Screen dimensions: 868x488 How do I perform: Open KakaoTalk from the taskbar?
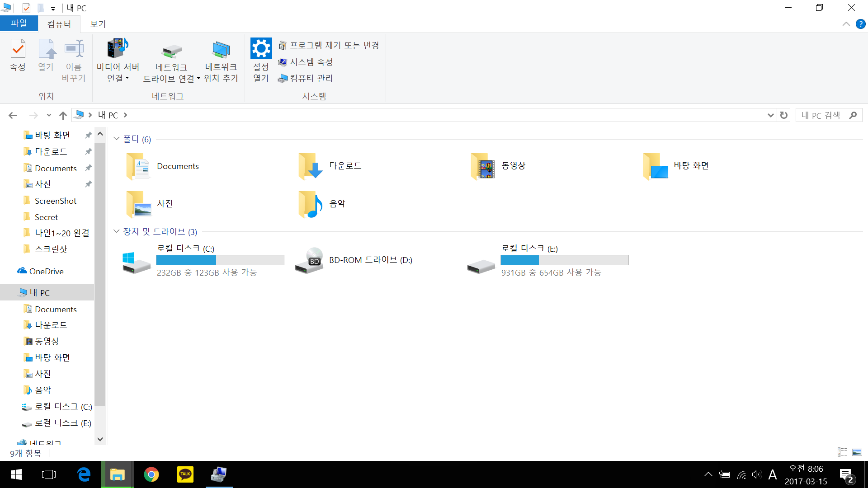pyautogui.click(x=185, y=474)
